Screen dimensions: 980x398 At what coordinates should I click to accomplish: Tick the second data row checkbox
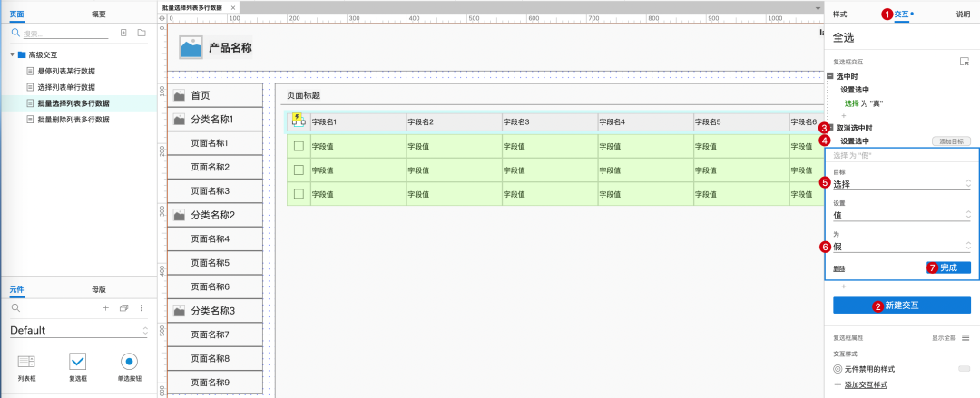point(299,170)
